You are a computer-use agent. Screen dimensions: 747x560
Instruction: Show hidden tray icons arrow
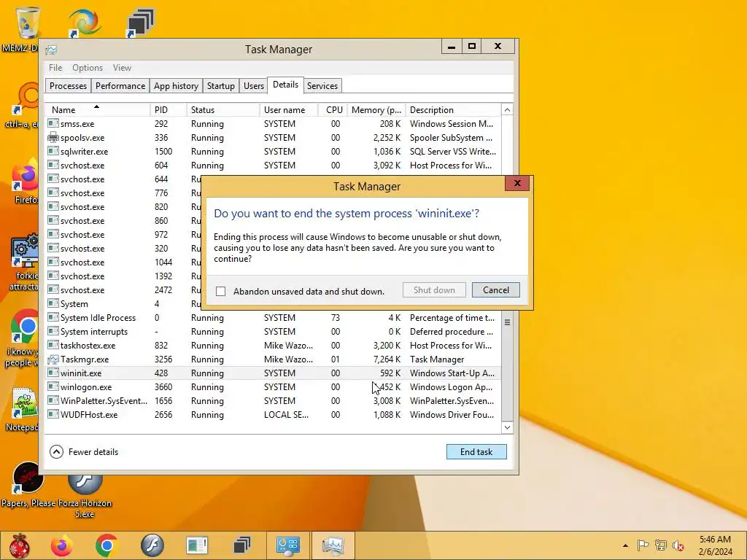point(625,545)
